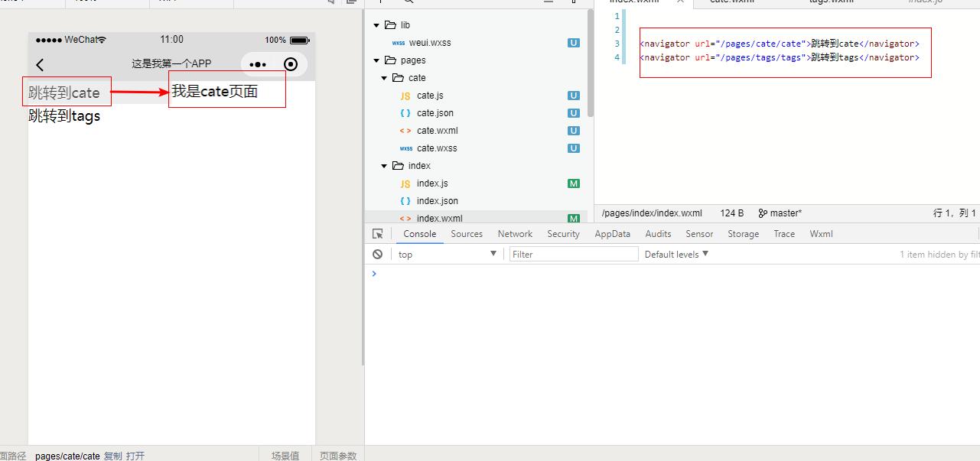Click the 跳转到tags navigator link
The width and height of the screenshot is (980, 461).
coord(64,116)
